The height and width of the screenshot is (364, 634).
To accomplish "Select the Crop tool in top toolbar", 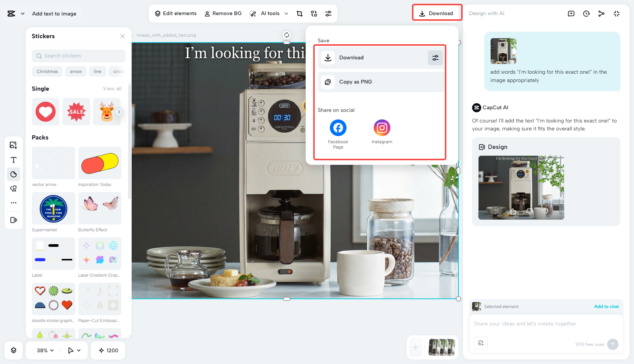I will [299, 13].
